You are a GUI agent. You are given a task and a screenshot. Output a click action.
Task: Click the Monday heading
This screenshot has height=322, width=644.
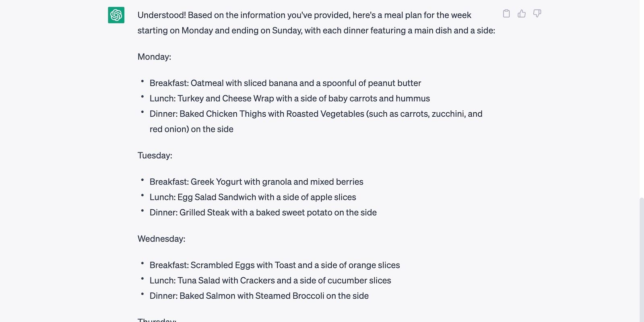pos(154,57)
